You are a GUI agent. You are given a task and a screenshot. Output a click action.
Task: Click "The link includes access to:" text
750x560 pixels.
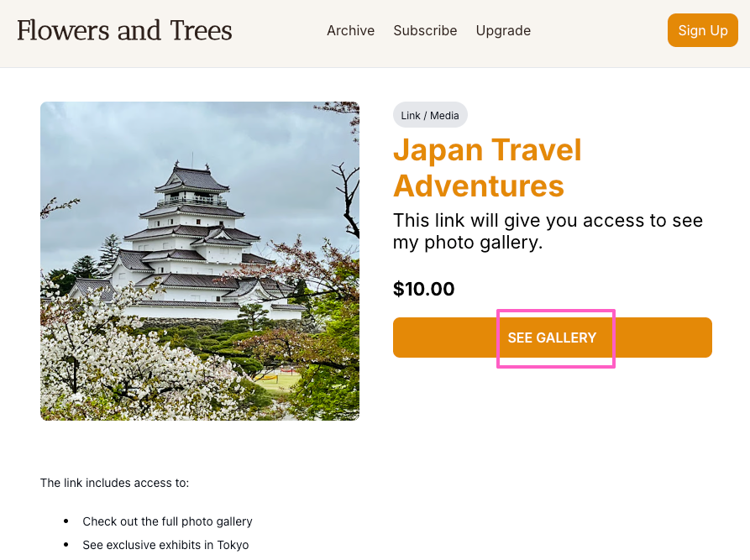114,483
